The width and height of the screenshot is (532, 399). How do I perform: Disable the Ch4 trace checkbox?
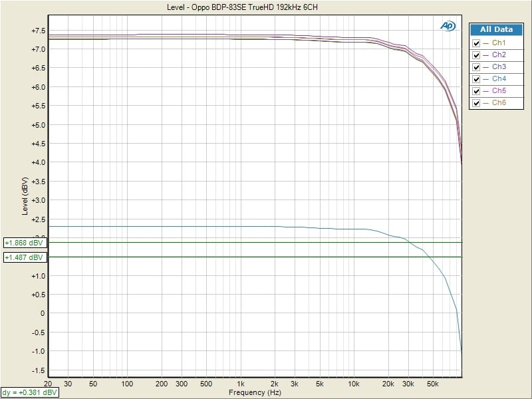tap(476, 79)
